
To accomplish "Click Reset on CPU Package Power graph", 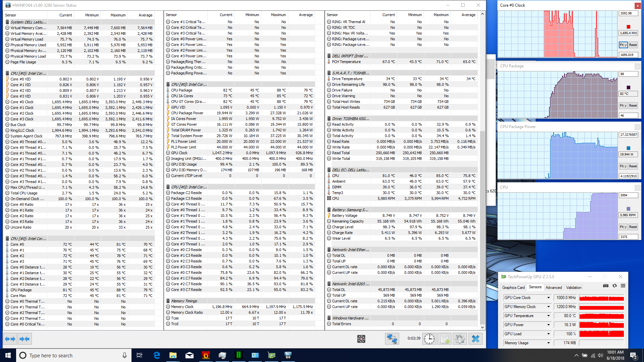I will pyautogui.click(x=633, y=166).
